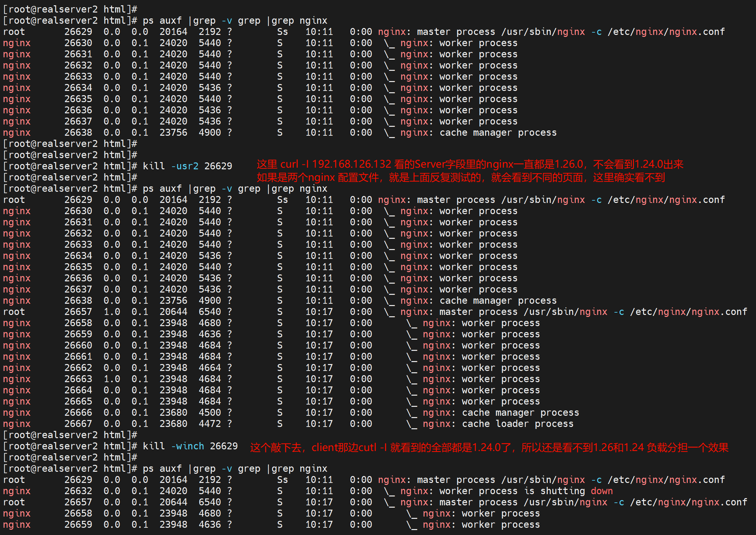Click the 'cache loader process' text
The image size is (756, 535).
(518, 424)
